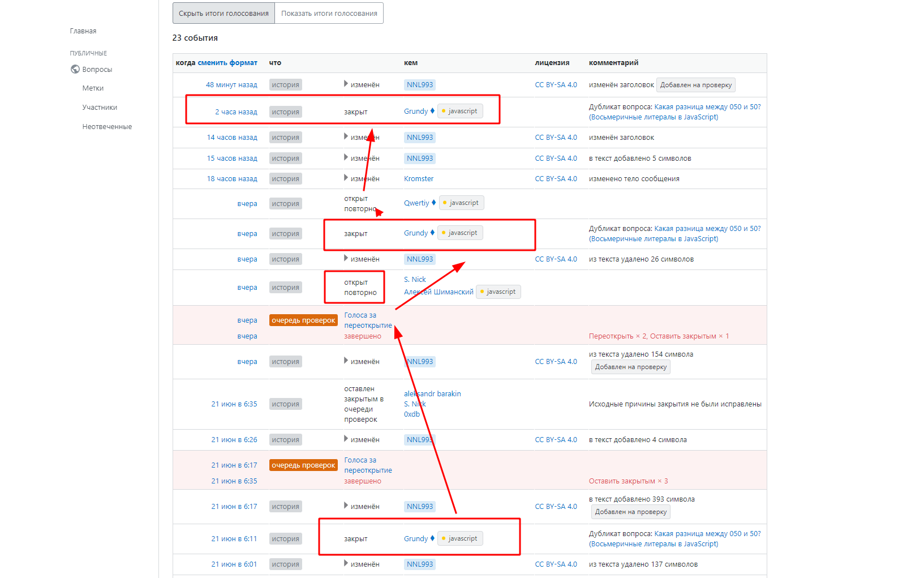Open the 2 часа назад timestamp link
The image size is (924, 578).
pos(236,112)
